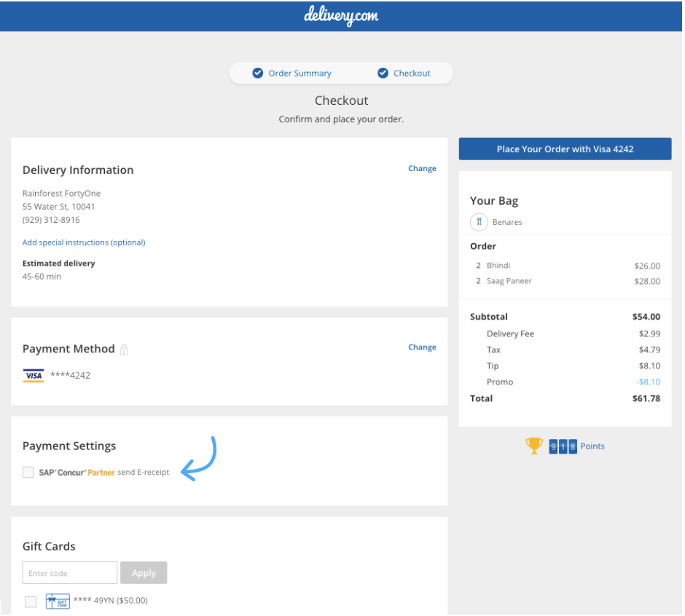The height and width of the screenshot is (616, 685).
Task: Click Change link for Delivery Information
Action: (x=422, y=168)
